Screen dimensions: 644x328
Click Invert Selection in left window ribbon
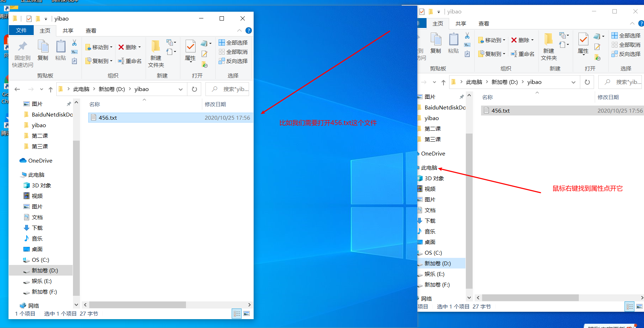click(233, 61)
